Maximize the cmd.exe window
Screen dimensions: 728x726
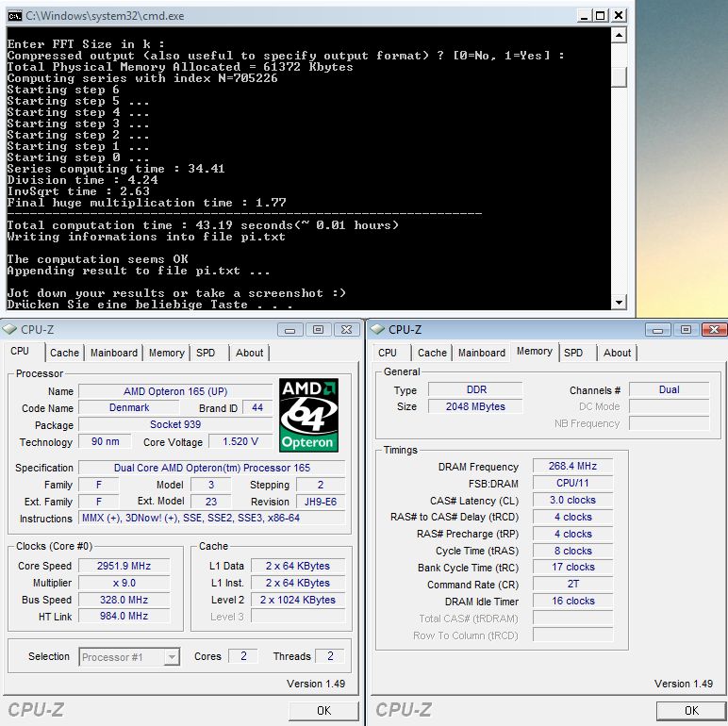601,16
